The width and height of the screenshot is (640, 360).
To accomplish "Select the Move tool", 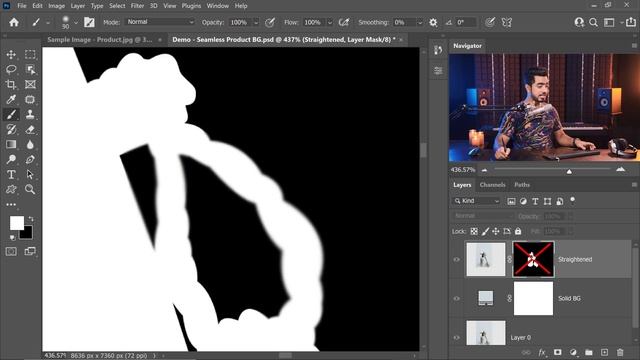I will click(x=11, y=54).
